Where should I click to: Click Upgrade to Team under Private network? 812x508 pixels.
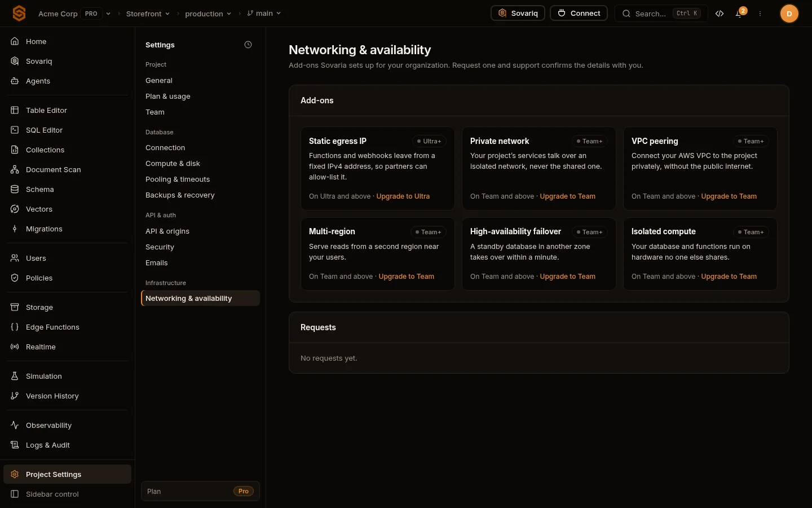click(x=568, y=196)
